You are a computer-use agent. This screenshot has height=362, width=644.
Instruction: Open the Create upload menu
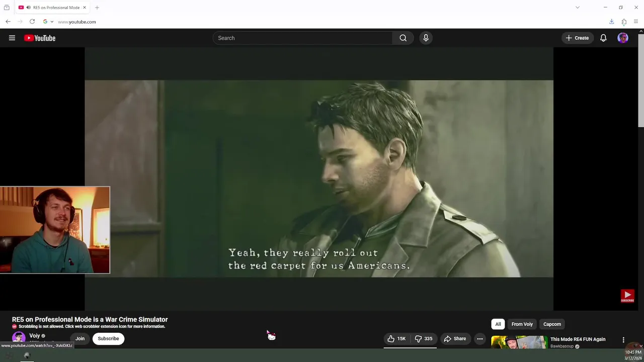(x=577, y=38)
